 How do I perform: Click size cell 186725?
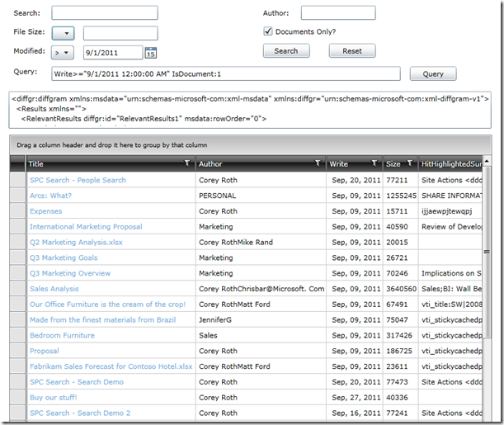[399, 351]
